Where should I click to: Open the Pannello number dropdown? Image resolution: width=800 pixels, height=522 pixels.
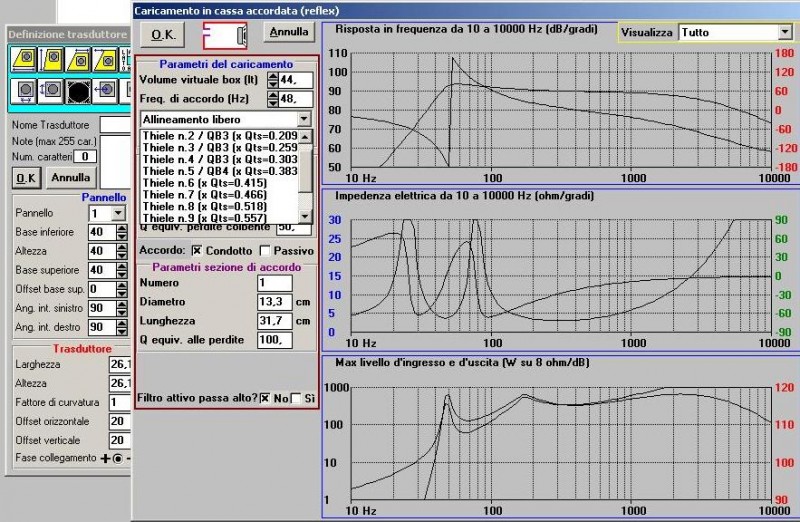[x=118, y=213]
